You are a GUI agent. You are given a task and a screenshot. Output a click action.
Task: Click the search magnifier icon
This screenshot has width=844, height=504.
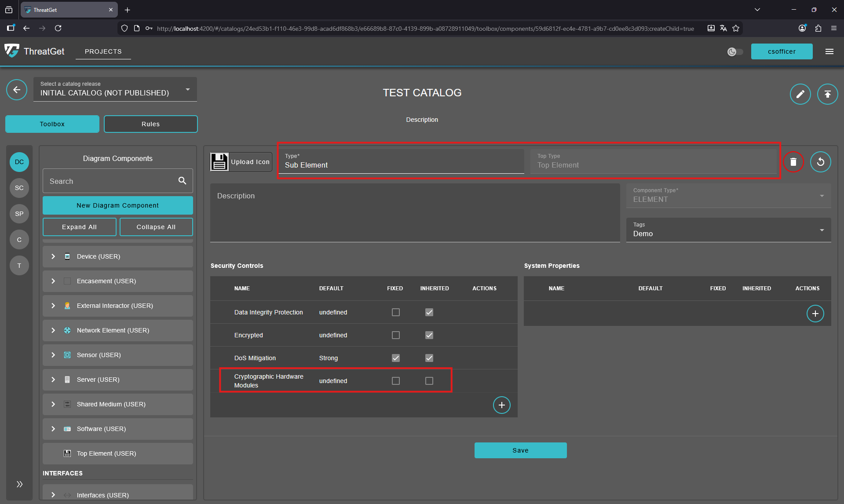[182, 181]
